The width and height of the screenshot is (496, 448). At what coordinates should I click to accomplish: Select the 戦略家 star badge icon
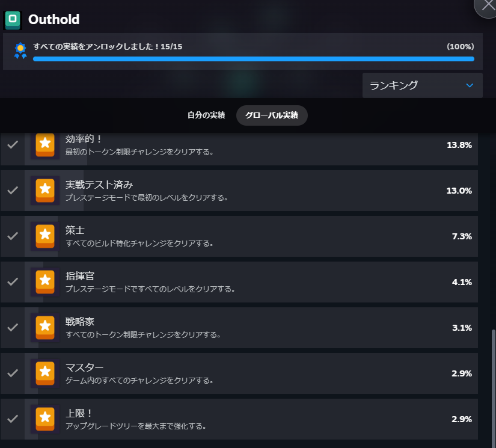(44, 327)
